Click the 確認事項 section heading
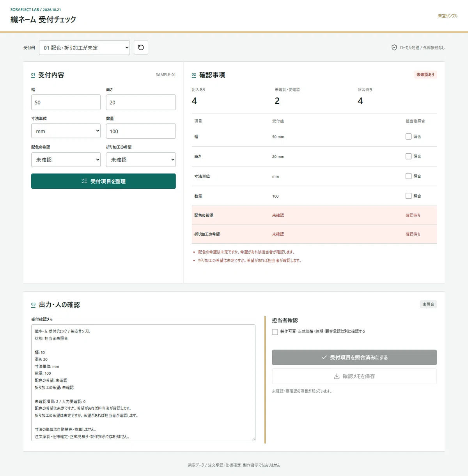The image size is (468, 476). (x=212, y=75)
